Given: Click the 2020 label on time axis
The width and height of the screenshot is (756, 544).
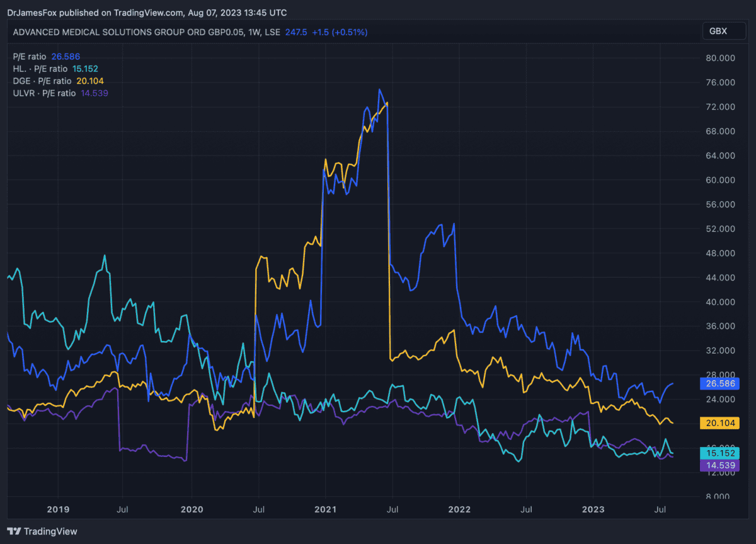Looking at the screenshot, I should click(192, 509).
